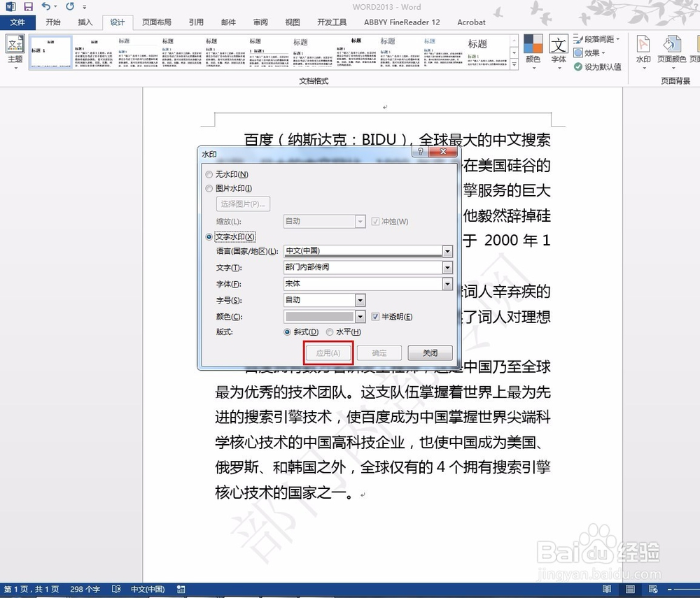This screenshot has width=700, height=598.
Task: Select Picture watermark (图片水印) radio button
Action: pos(209,189)
